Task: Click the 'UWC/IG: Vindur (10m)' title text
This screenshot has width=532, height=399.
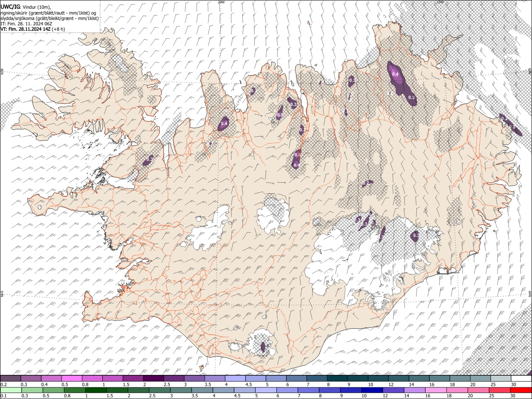Action: (x=25, y=7)
